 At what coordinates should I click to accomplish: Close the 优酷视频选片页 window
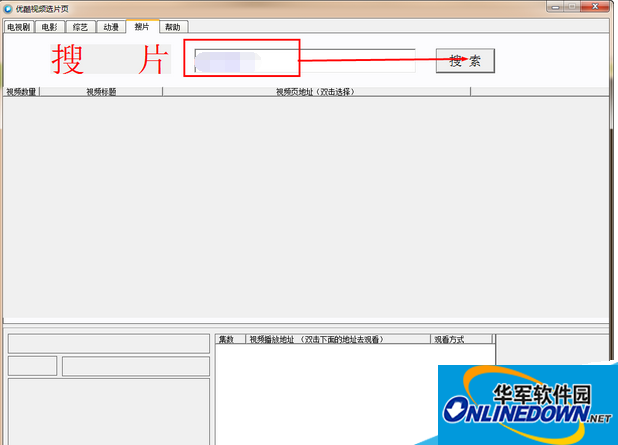595,7
